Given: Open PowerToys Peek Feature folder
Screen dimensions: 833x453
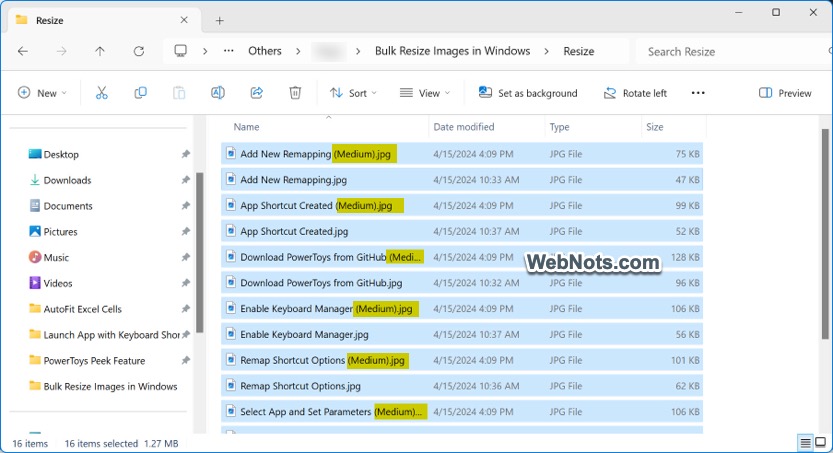Looking at the screenshot, I should pos(94,361).
